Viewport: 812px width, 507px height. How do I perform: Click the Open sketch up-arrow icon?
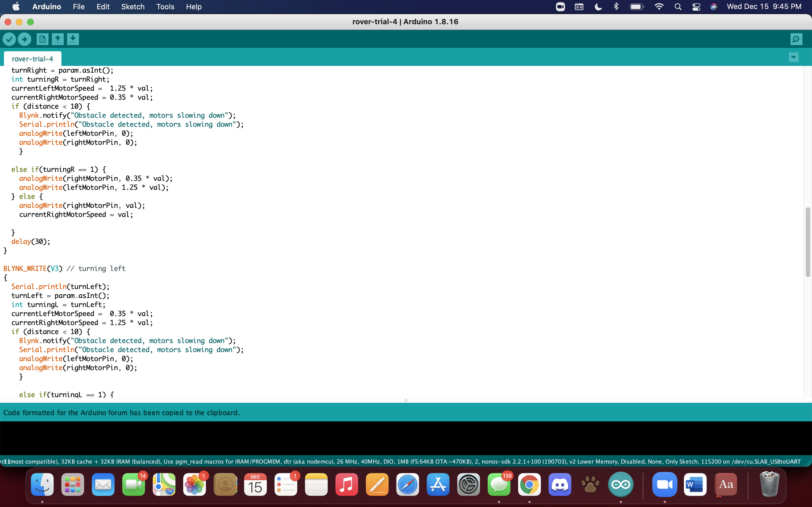(x=58, y=39)
